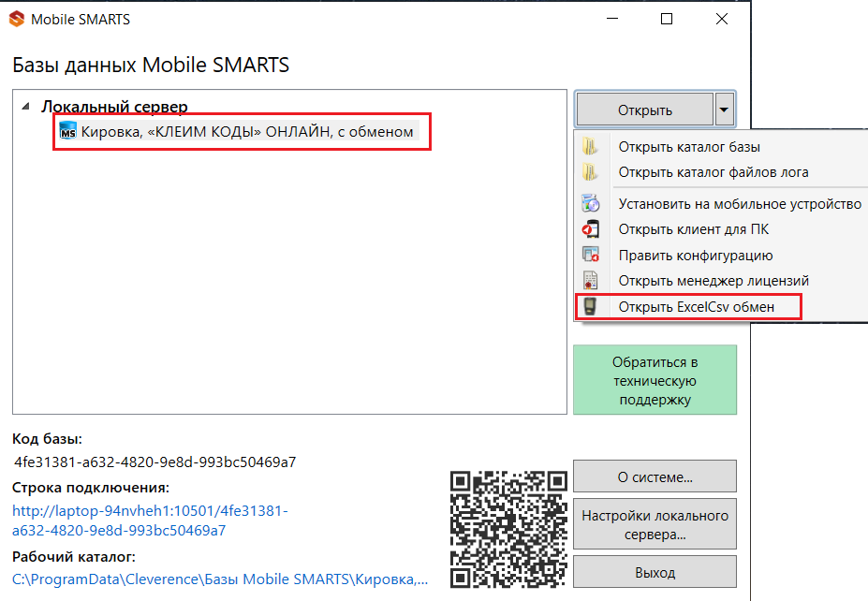Click the license manager icon
Viewport: 868px width, 601px height.
click(x=590, y=281)
